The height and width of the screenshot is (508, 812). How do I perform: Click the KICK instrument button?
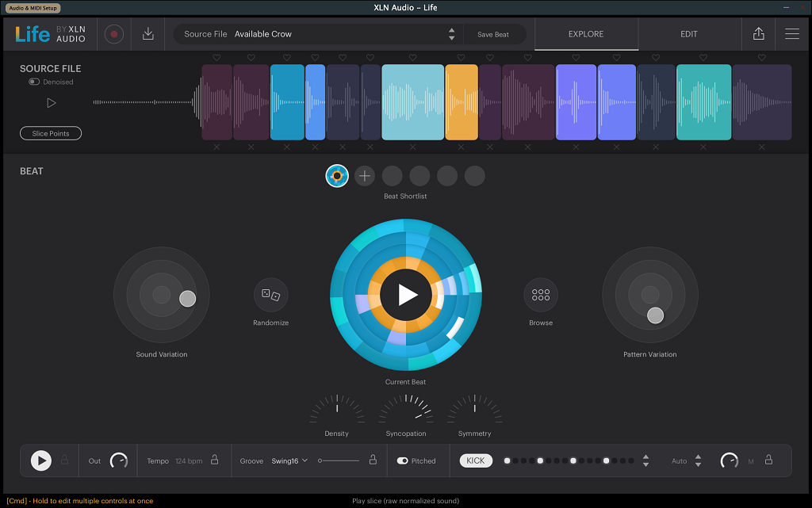[476, 460]
